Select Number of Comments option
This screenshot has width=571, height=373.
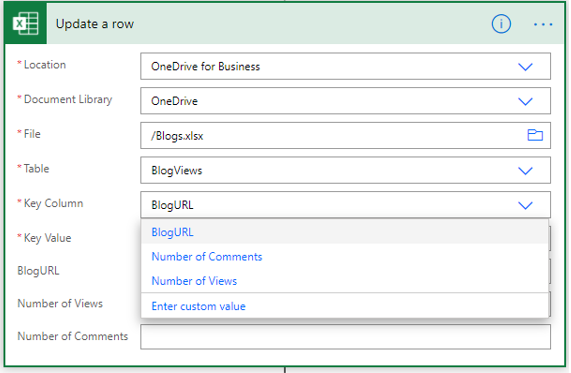[344, 256]
